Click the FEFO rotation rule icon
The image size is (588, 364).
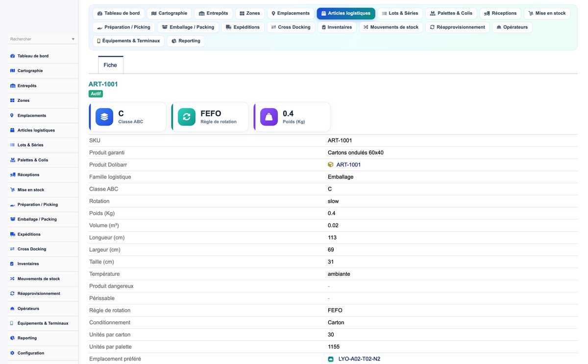click(187, 117)
